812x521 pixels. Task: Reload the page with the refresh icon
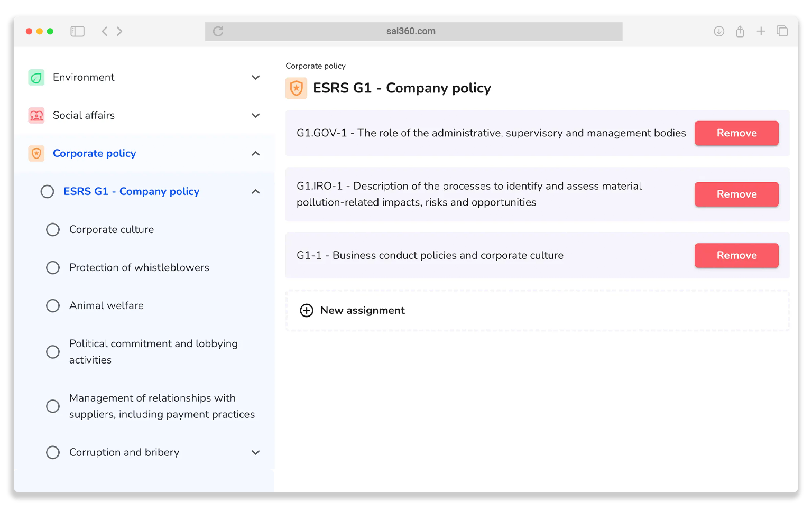click(218, 32)
